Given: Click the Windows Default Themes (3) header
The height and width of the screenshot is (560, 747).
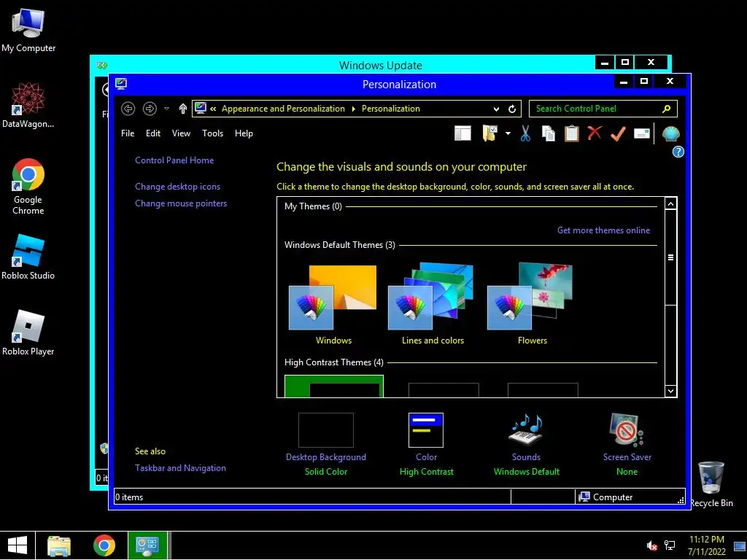Looking at the screenshot, I should click(340, 245).
